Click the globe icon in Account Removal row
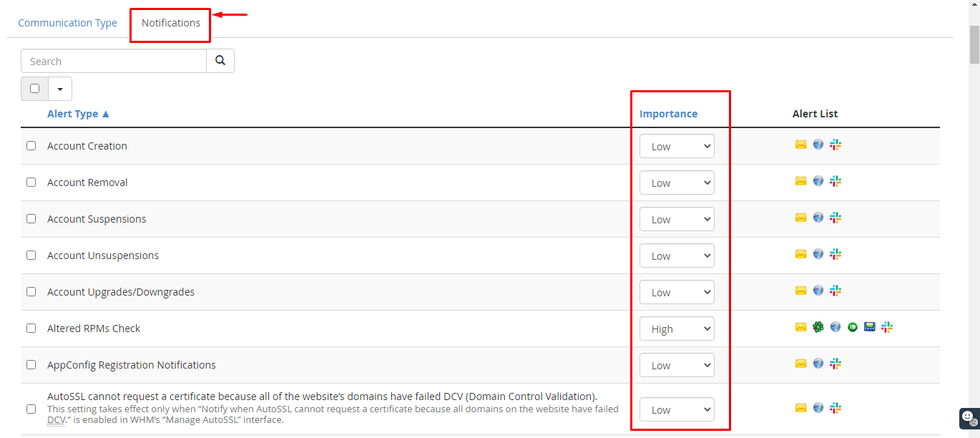 click(818, 181)
